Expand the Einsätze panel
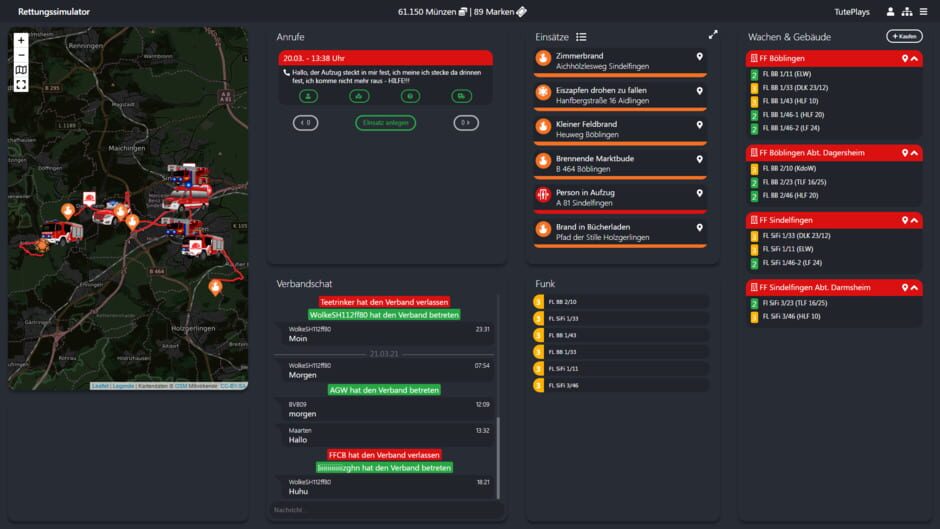Viewport: 940px width, 529px height. (713, 35)
